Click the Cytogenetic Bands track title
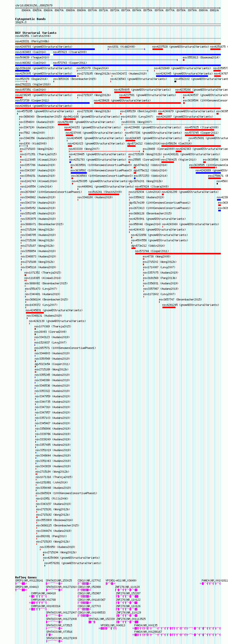 point(30,19)
